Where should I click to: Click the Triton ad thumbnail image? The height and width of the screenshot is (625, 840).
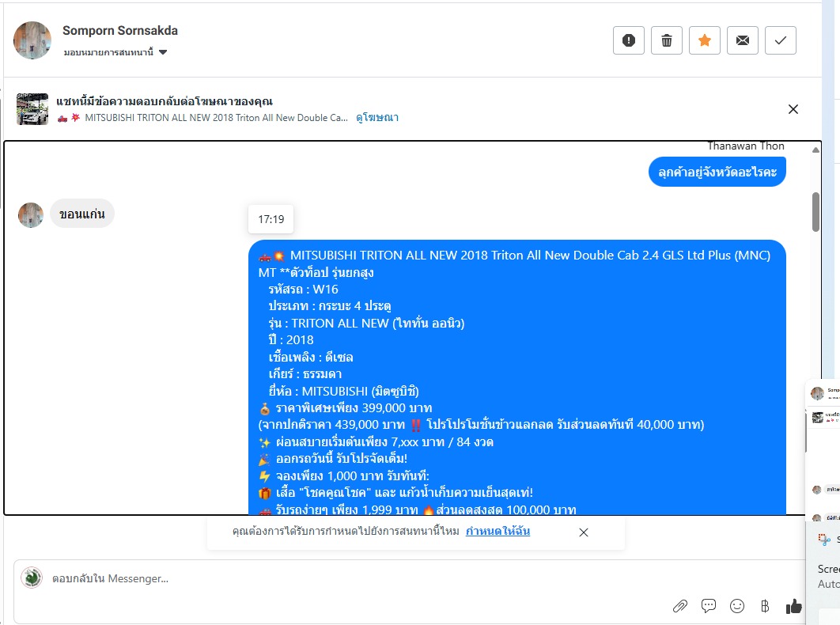[32, 109]
